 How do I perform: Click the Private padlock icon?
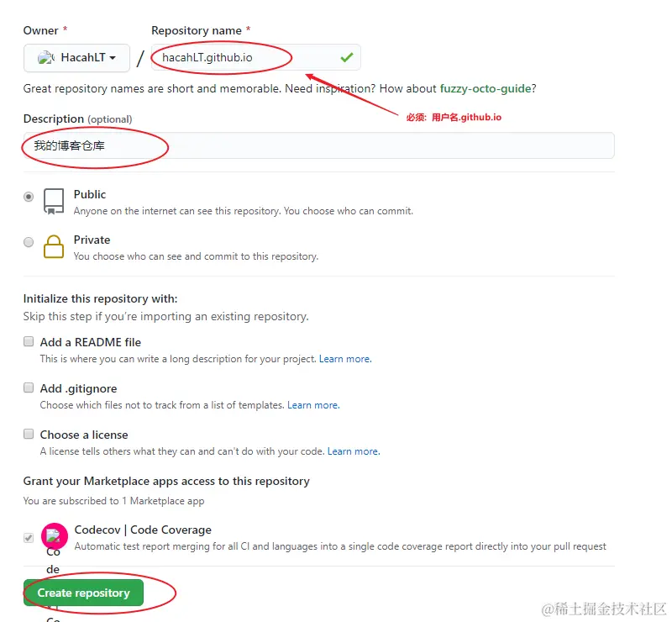(x=54, y=246)
